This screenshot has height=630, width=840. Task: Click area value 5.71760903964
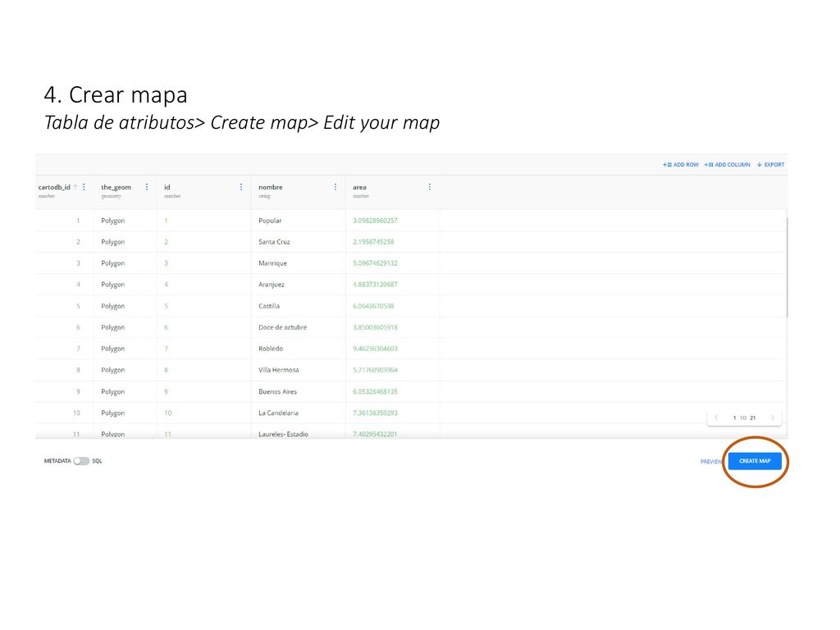[375, 370]
